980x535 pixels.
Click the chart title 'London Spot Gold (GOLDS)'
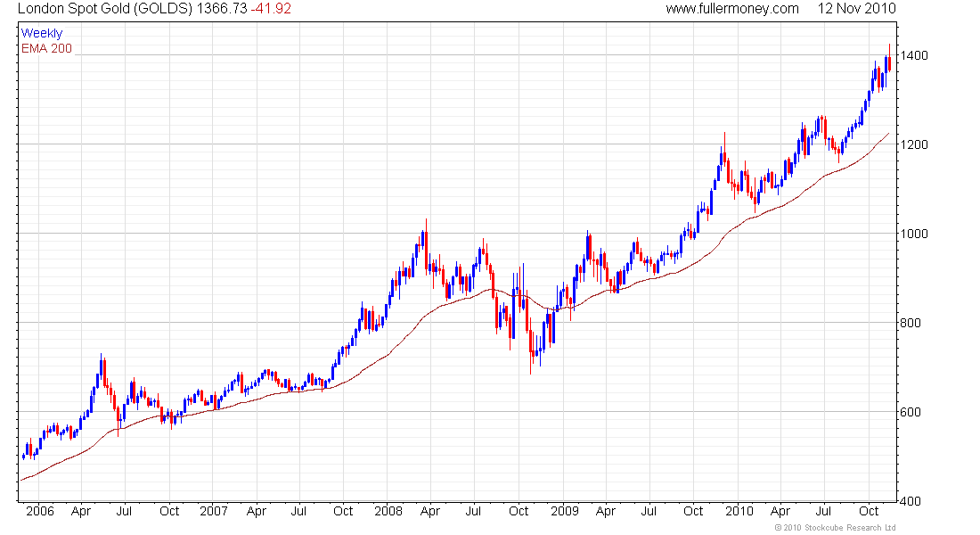tap(105, 9)
